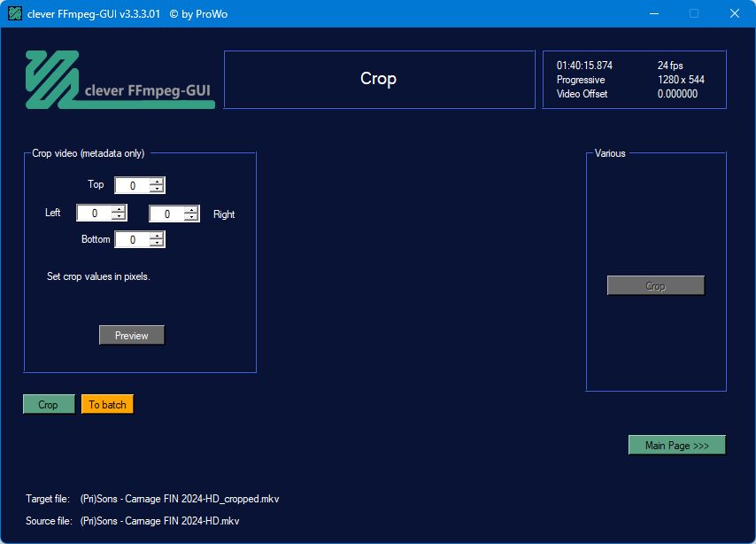Click the Bottom label

(96, 239)
